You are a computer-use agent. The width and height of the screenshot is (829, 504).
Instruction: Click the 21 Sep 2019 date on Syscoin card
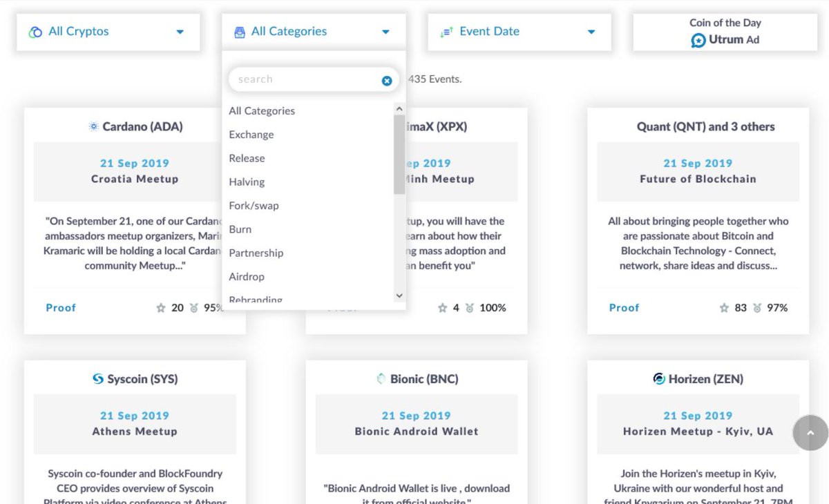(x=135, y=416)
